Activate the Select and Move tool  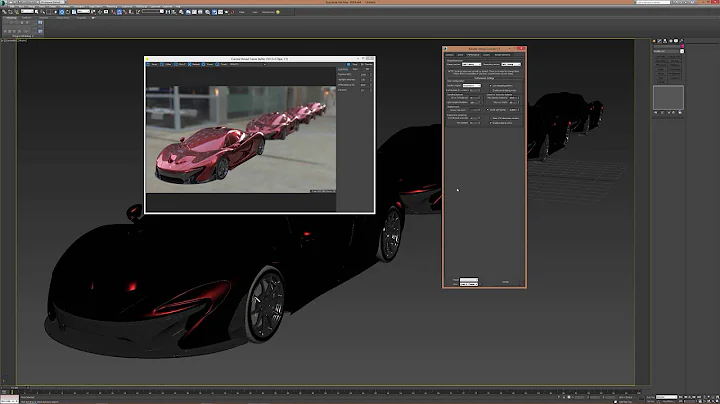point(62,12)
